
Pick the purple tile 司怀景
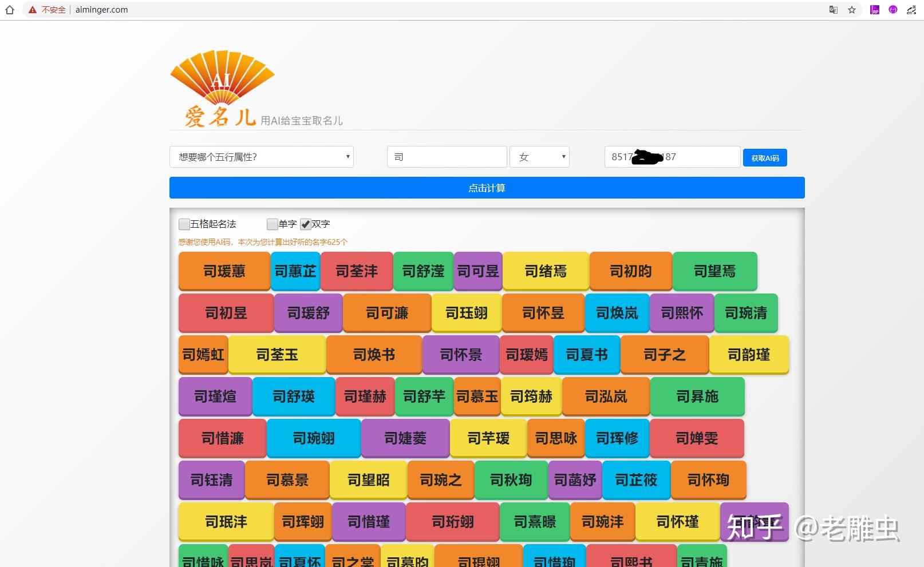(x=461, y=355)
